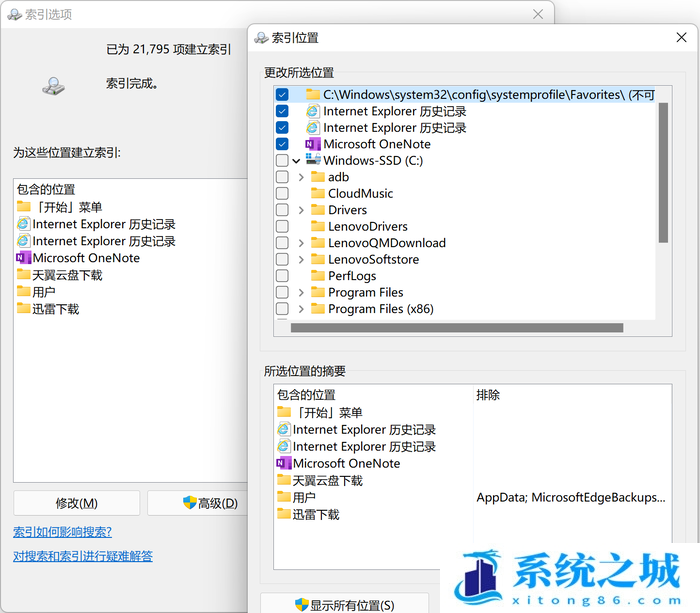This screenshot has height=613, width=700.
Task: Click the 排除 column header
Action: point(488,395)
